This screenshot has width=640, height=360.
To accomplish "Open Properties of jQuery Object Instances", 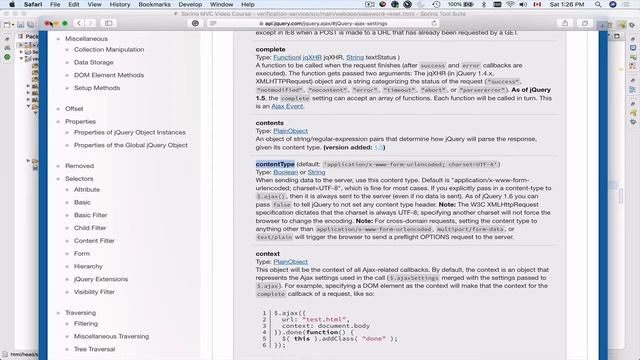I will pos(129,132).
